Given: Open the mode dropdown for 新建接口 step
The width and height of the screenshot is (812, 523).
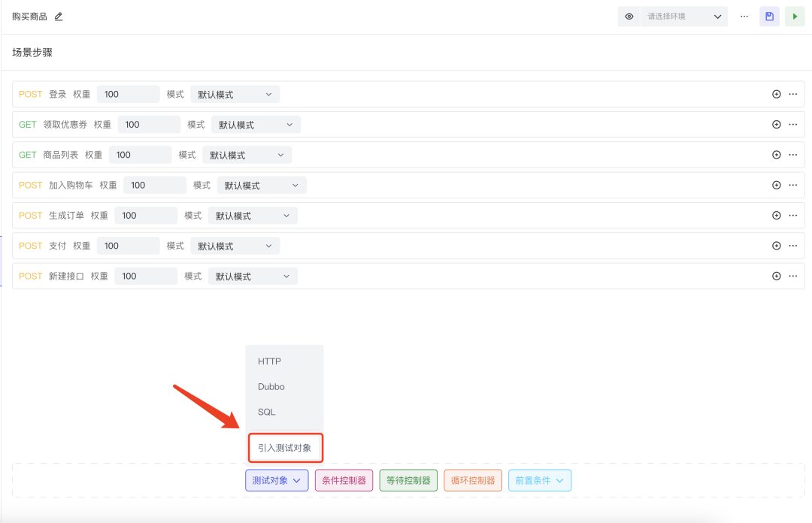Looking at the screenshot, I should [x=253, y=276].
